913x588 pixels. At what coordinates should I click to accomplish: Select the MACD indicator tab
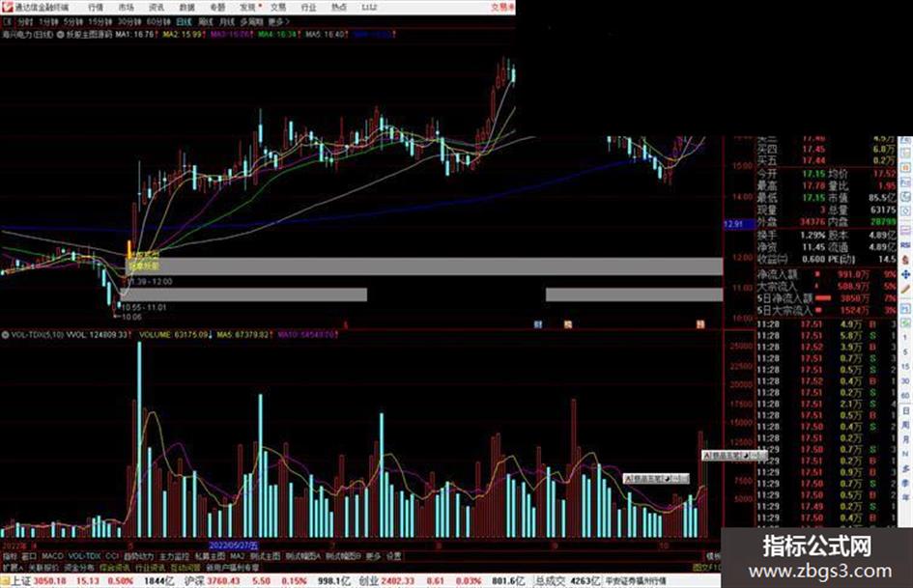point(52,556)
